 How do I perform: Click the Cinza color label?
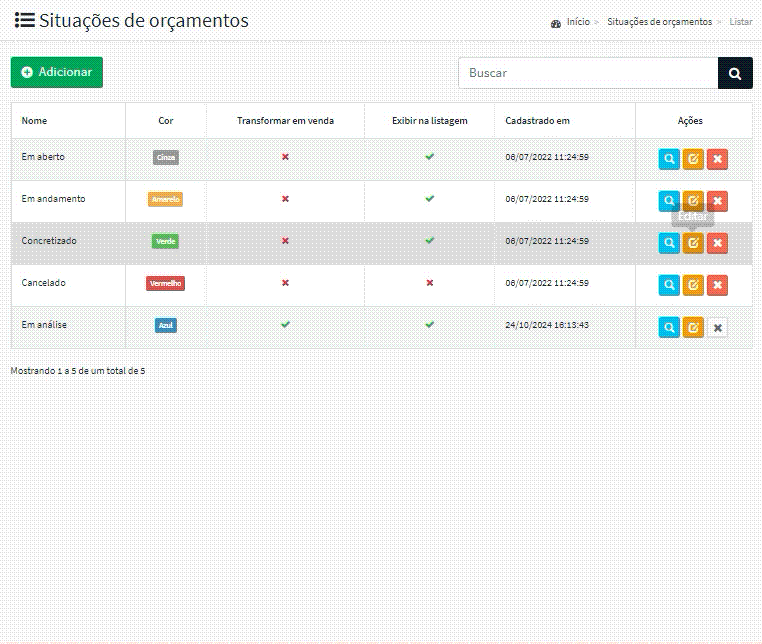point(166,158)
